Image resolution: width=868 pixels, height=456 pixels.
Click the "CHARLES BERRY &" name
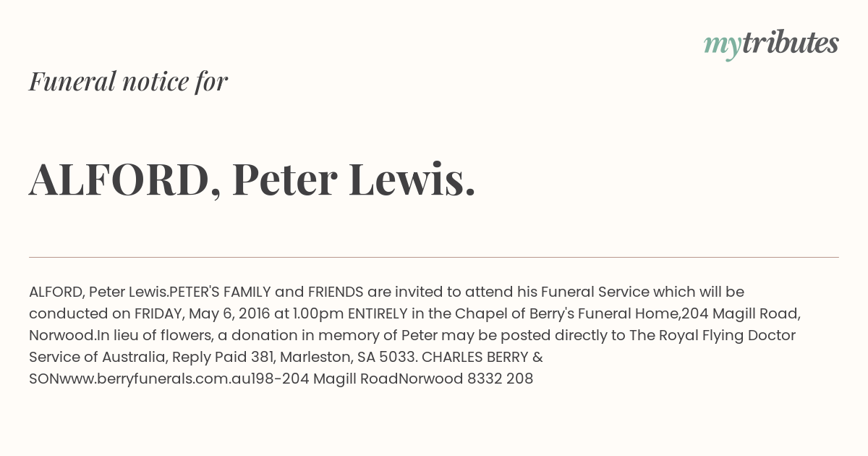tap(482, 358)
